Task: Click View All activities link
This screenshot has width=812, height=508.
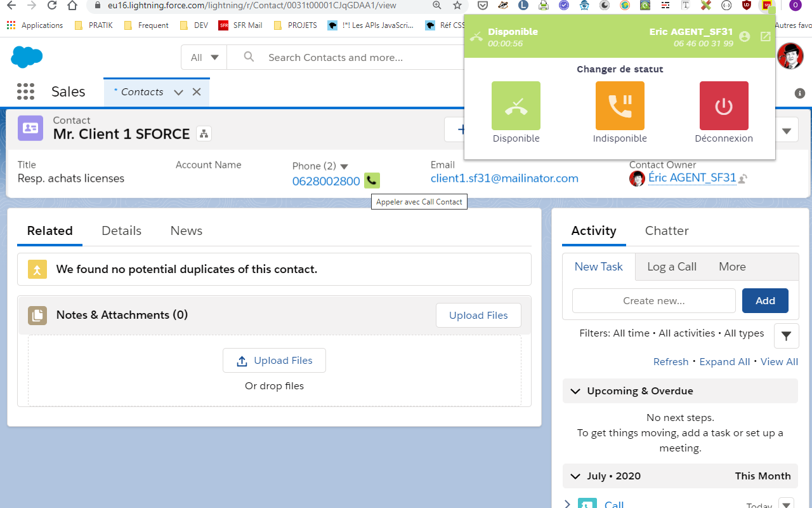Action: [779, 361]
